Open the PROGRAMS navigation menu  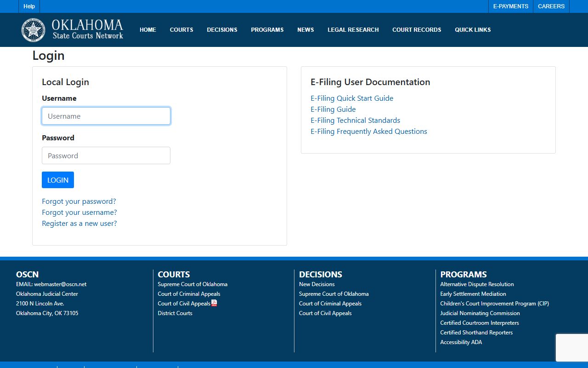267,30
